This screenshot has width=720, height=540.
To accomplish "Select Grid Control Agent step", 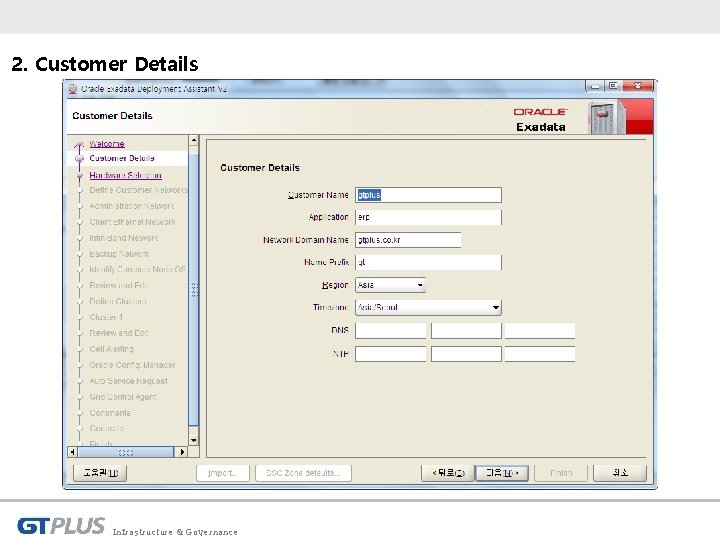I will click(x=123, y=397).
